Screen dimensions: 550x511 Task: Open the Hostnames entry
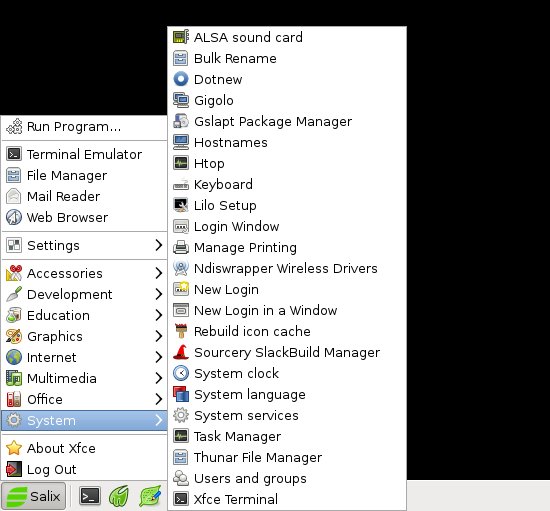coord(287,142)
